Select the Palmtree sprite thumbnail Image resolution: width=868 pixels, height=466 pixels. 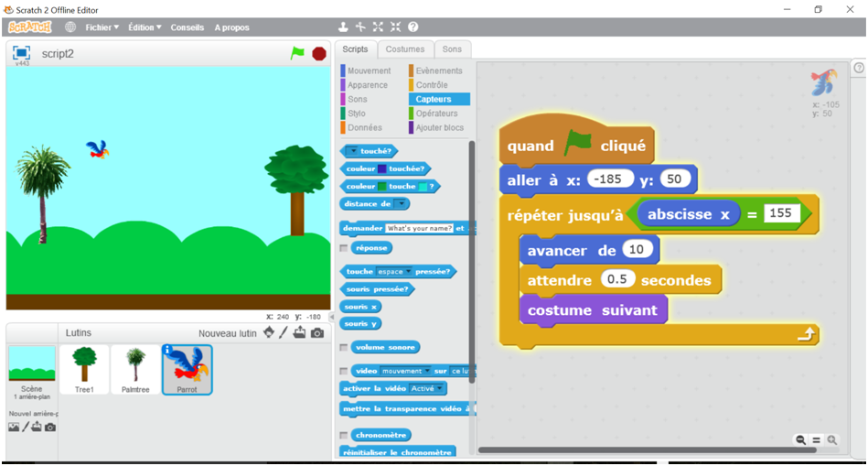(x=135, y=369)
